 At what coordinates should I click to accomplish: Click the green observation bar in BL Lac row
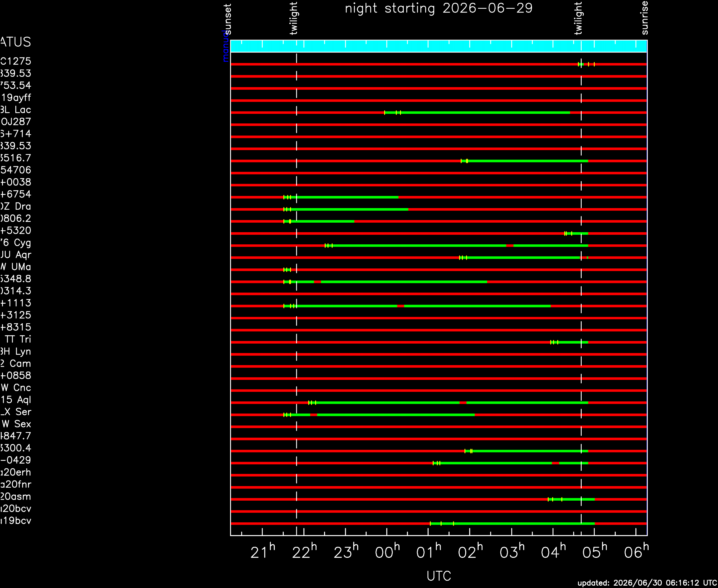click(477, 113)
